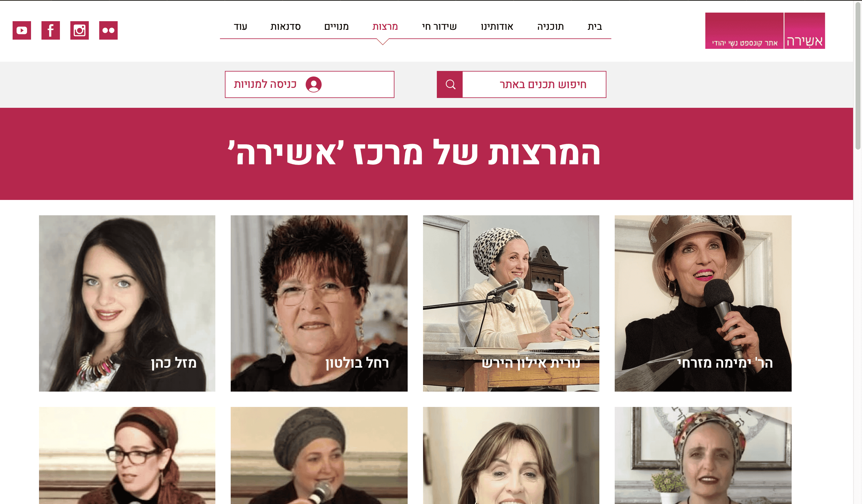Open the נורית אילון הירש lecturer card
862x504 pixels.
pyautogui.click(x=511, y=303)
